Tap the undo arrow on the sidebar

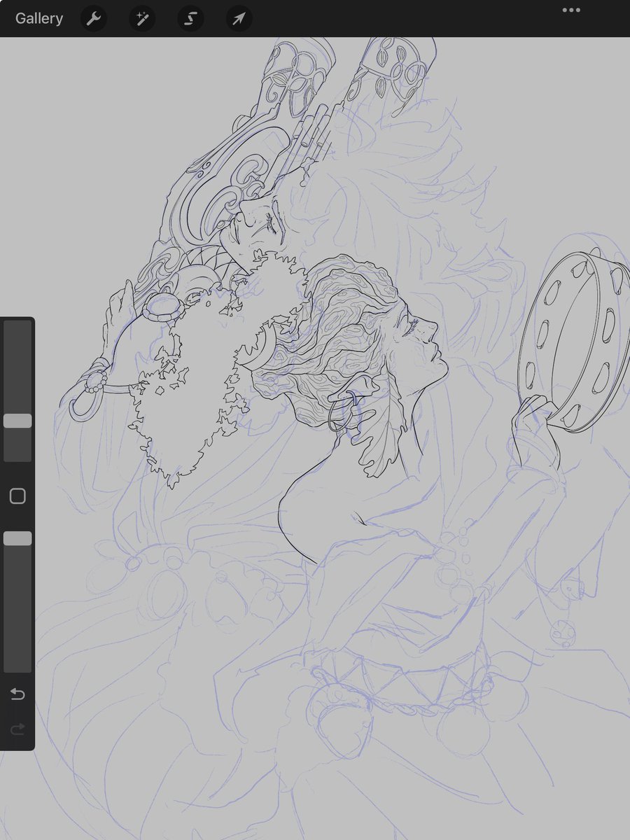17,694
